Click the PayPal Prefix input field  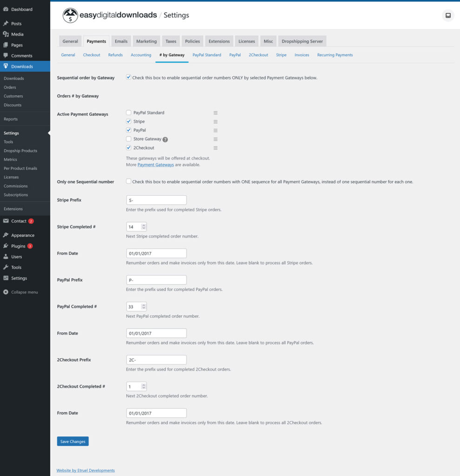(156, 280)
